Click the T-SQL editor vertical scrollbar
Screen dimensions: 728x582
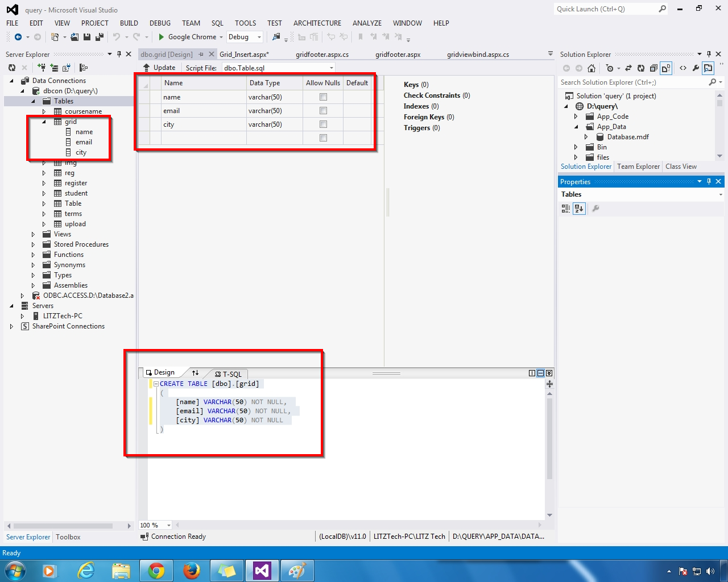tap(549, 439)
